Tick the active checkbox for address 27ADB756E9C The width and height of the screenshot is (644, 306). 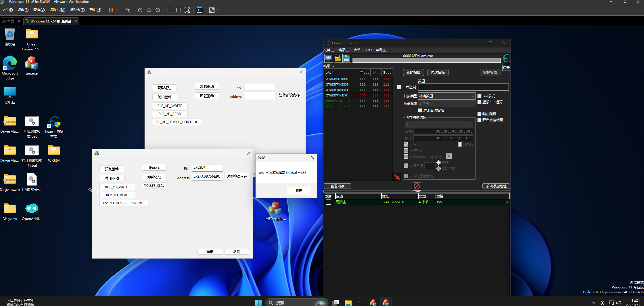(x=328, y=202)
